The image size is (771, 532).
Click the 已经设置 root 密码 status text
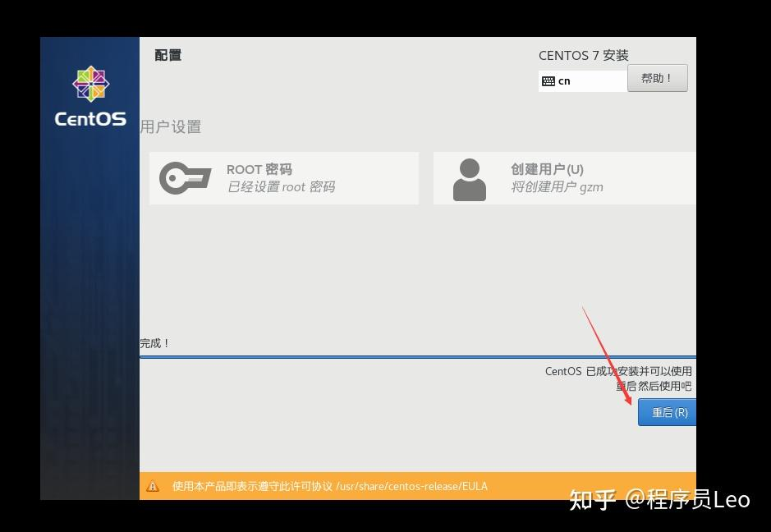(x=282, y=187)
